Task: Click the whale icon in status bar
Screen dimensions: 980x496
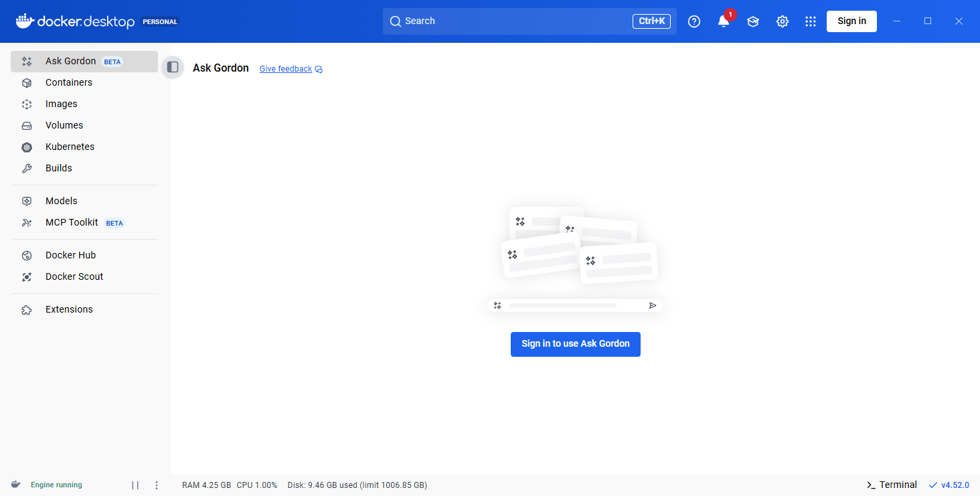Action: tap(15, 485)
